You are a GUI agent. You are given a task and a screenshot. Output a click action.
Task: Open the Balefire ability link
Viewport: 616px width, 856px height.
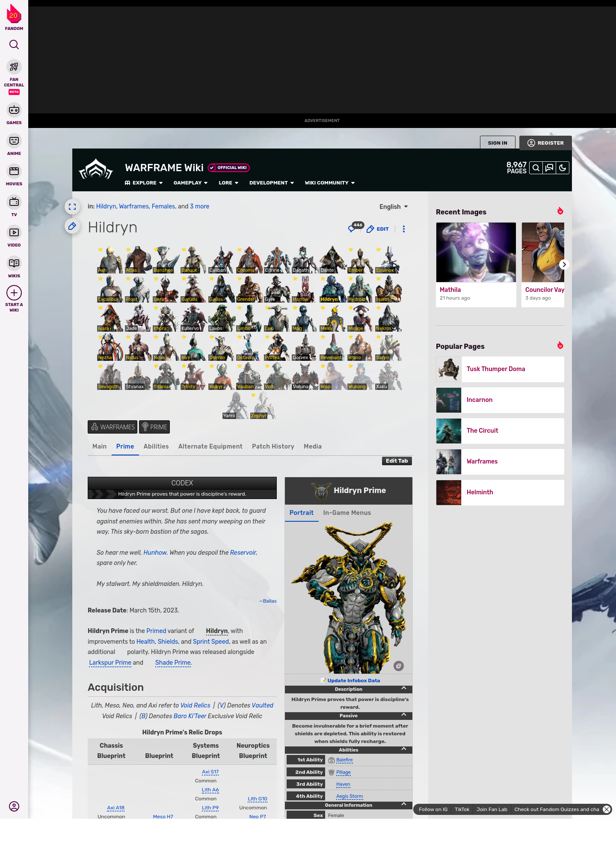(x=344, y=760)
